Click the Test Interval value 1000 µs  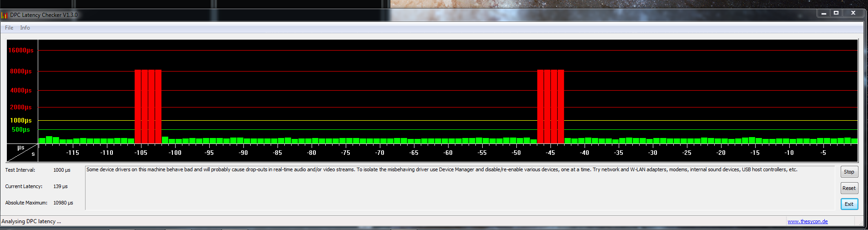click(x=62, y=170)
